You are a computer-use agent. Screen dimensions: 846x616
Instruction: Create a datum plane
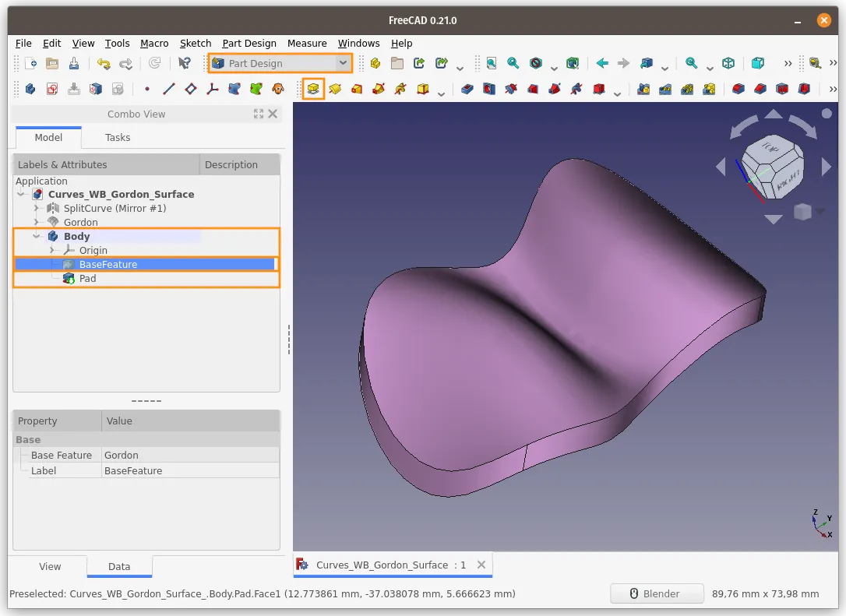tap(190, 89)
